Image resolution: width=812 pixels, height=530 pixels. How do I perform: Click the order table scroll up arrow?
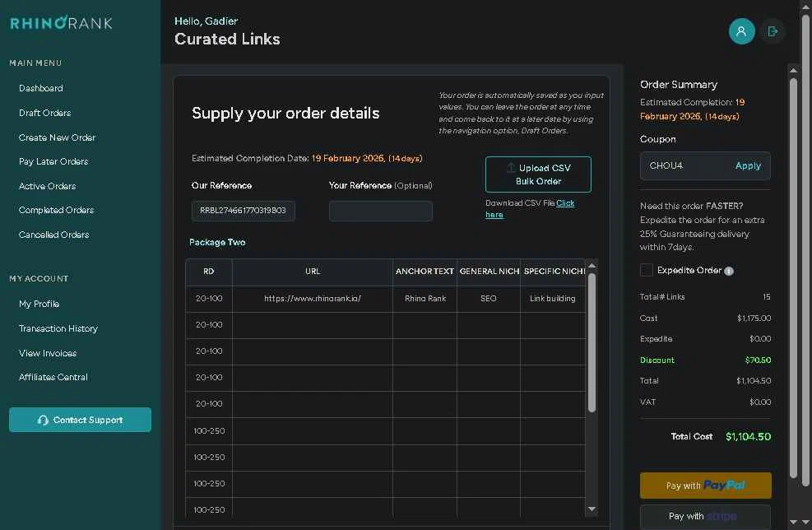pos(592,266)
